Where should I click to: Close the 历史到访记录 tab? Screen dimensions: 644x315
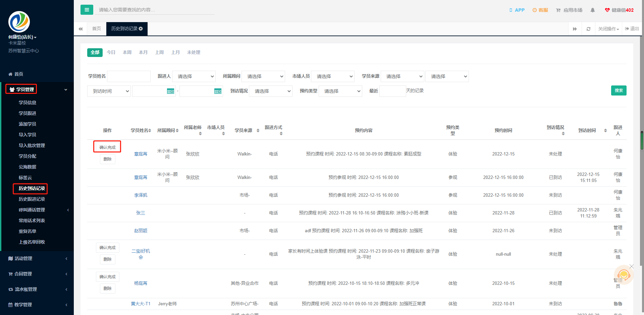(x=141, y=29)
